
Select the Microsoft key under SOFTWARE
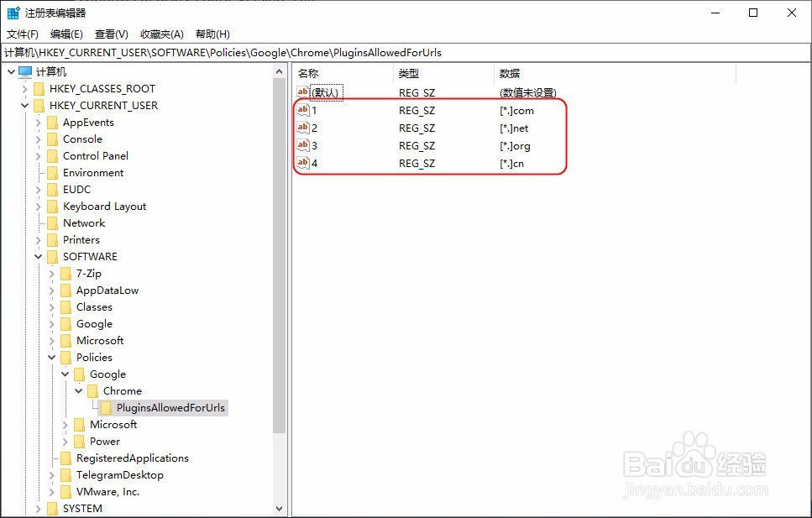pyautogui.click(x=100, y=340)
